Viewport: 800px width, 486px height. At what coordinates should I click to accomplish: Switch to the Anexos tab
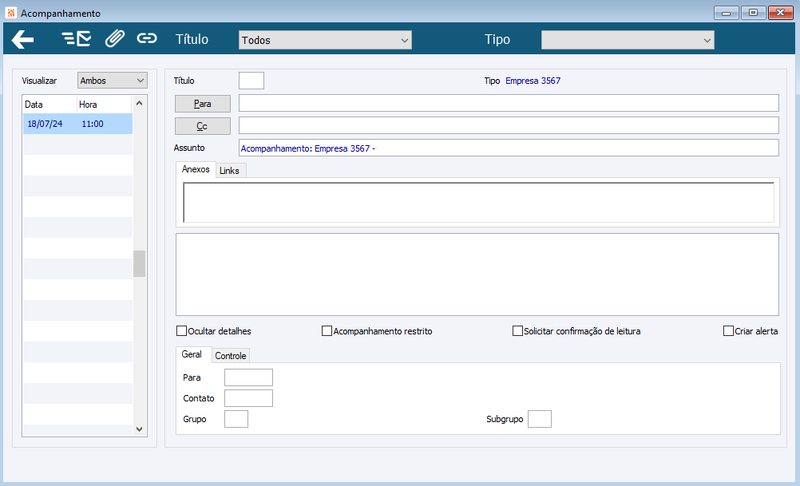(196, 169)
